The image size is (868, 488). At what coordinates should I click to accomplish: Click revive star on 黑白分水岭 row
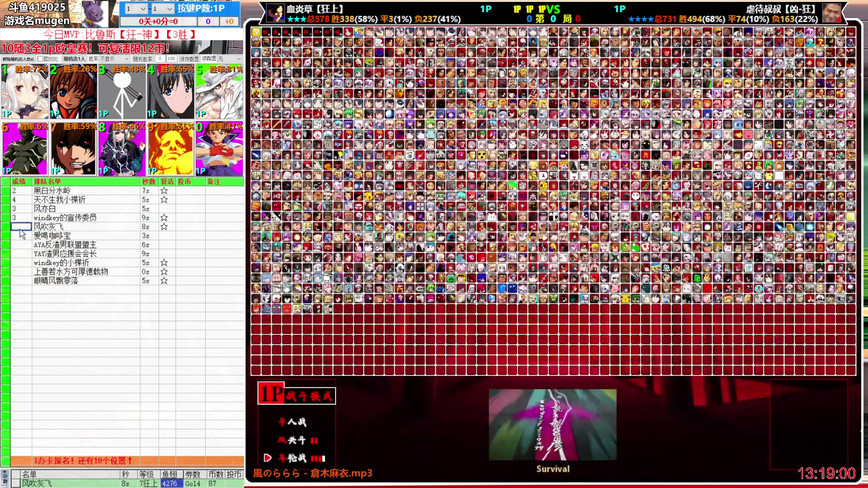[164, 191]
